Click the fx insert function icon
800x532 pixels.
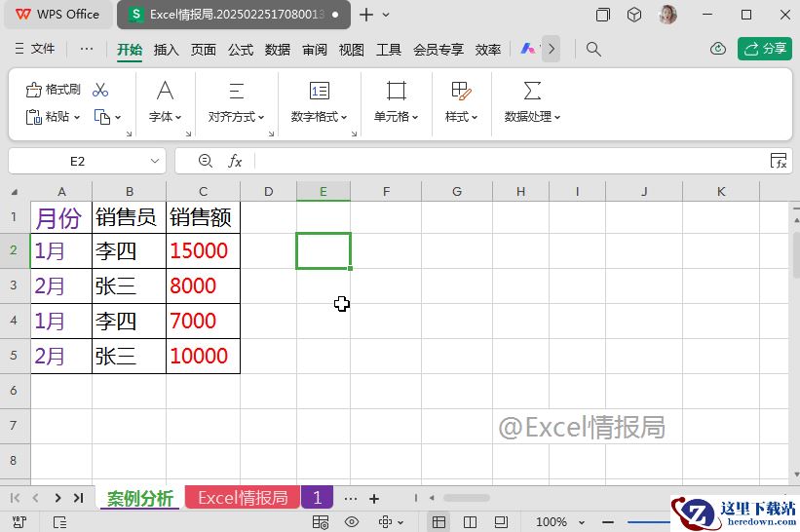pyautogui.click(x=235, y=161)
